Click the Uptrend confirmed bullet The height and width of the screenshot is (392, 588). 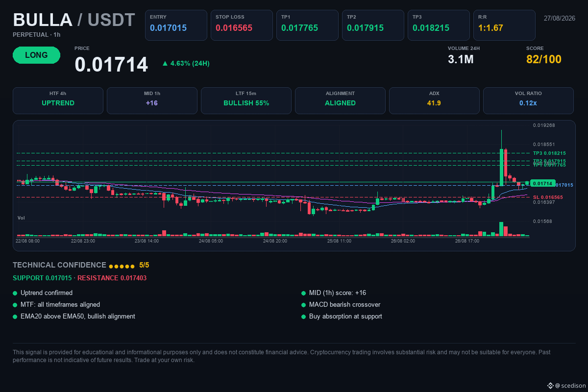(x=47, y=293)
